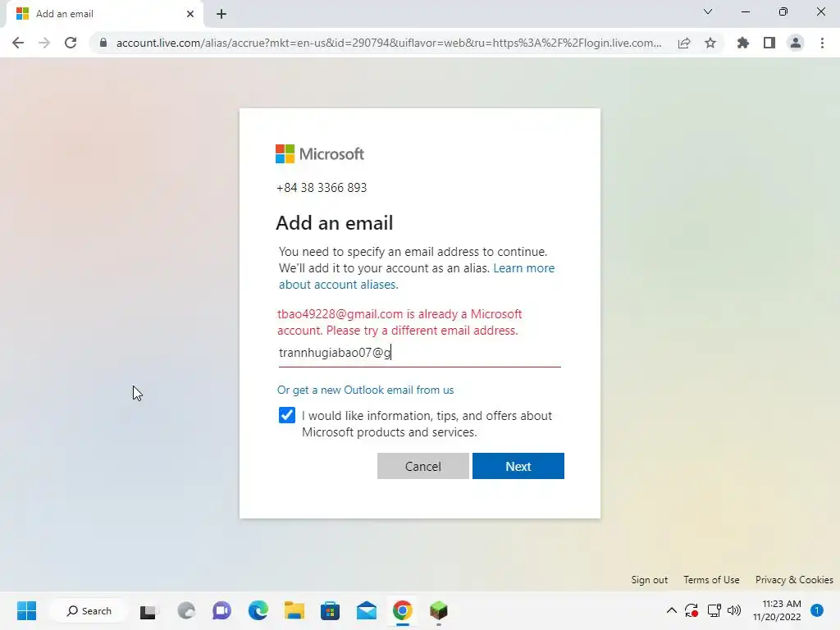Click the Sign out link

click(650, 580)
